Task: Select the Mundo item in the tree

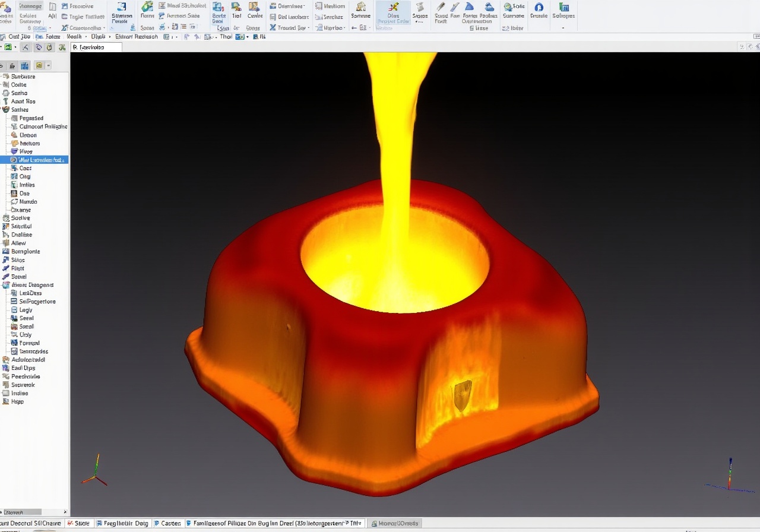Action: 28,201
